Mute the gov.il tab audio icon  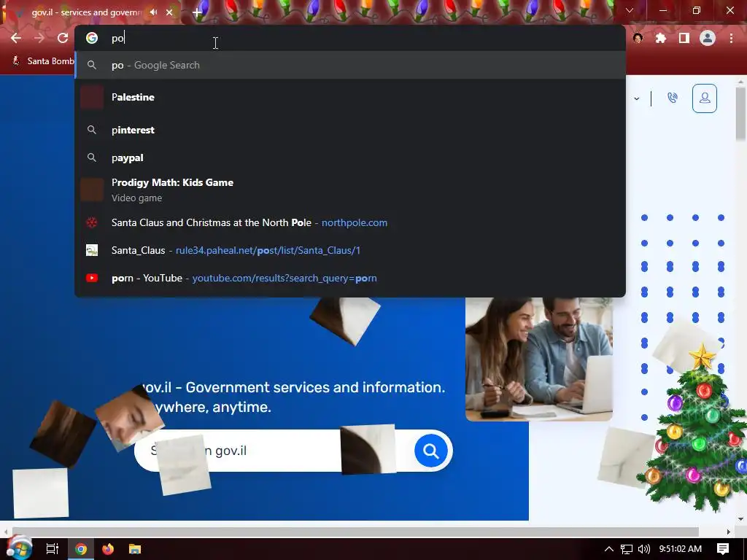tap(153, 12)
